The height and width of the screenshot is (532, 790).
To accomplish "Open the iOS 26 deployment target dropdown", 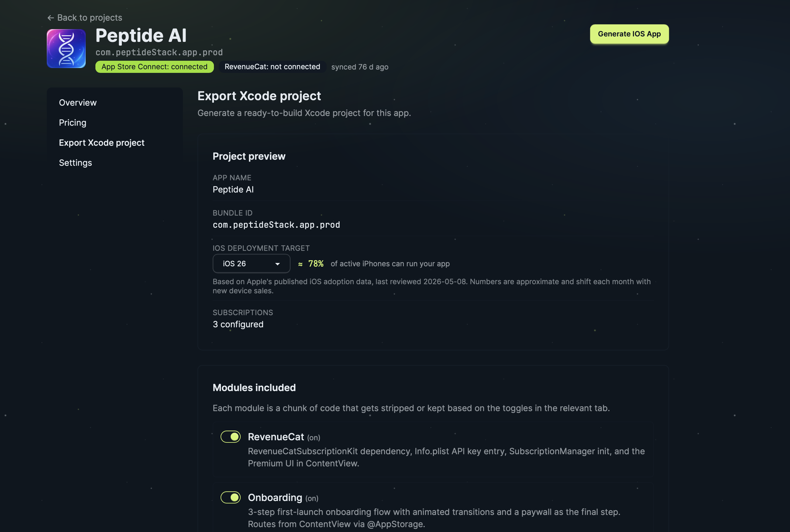I will pyautogui.click(x=251, y=264).
